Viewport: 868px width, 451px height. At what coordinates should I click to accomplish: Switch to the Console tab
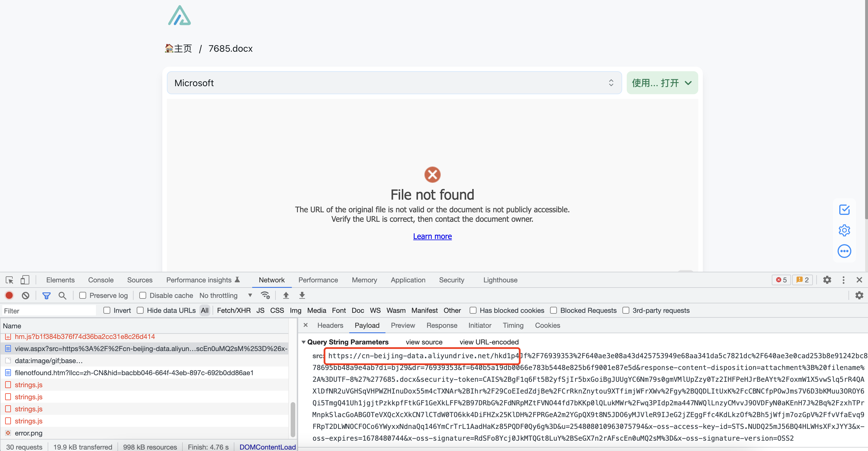coord(101,280)
